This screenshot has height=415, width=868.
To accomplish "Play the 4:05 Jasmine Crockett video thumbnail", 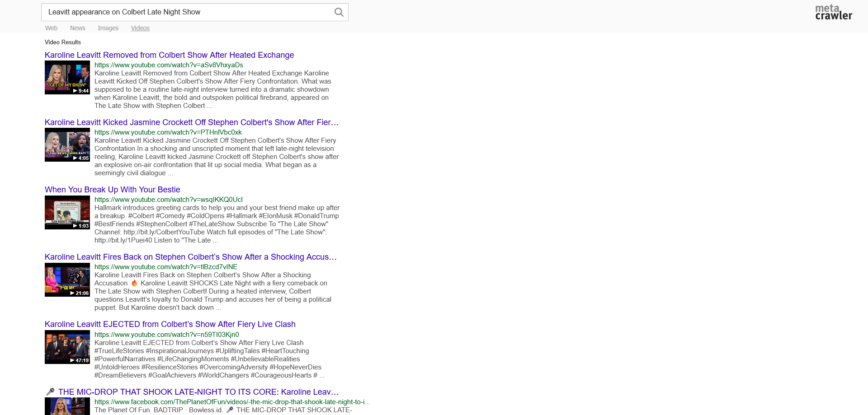I will point(67,145).
